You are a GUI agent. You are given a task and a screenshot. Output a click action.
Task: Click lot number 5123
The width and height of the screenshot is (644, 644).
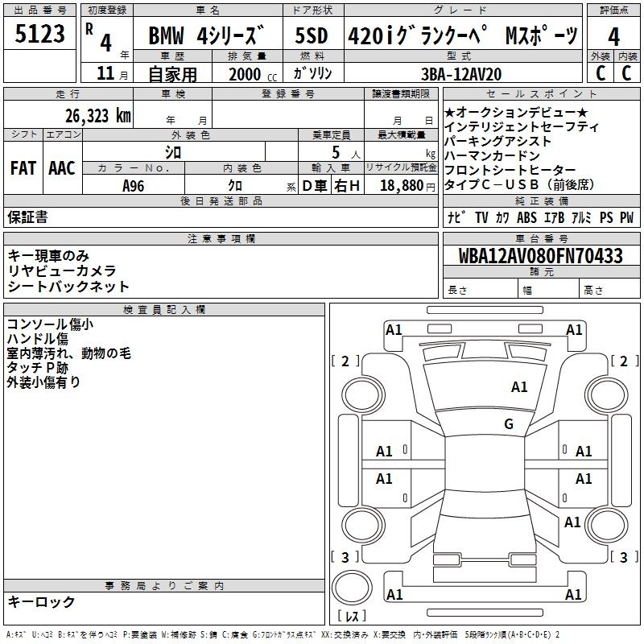pyautogui.click(x=40, y=34)
